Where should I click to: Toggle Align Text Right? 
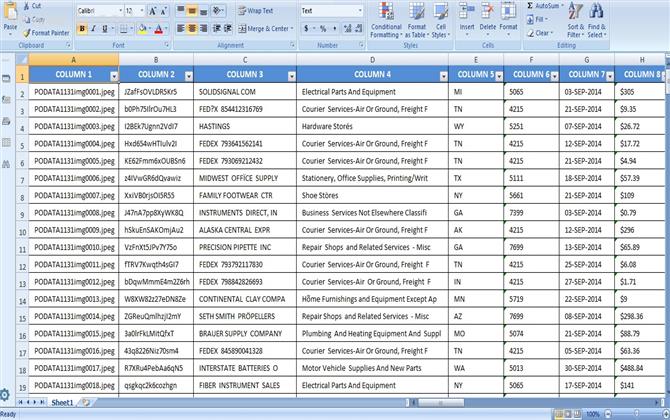[203, 29]
